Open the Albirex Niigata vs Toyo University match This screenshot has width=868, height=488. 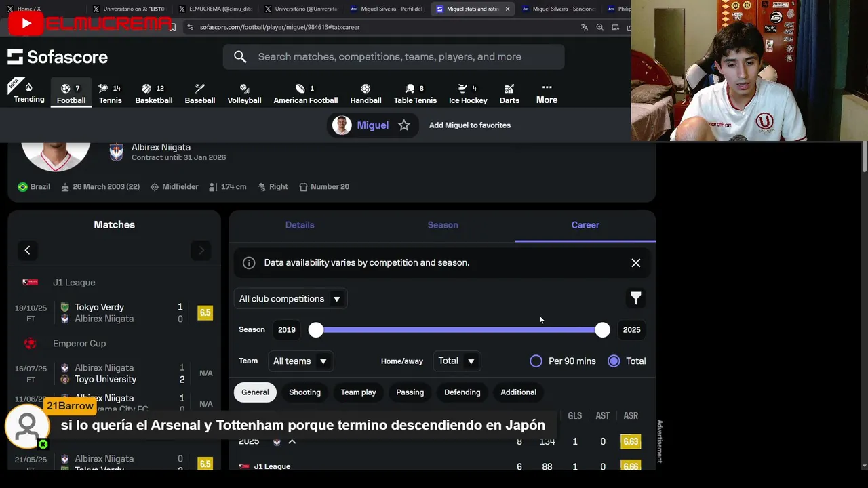pyautogui.click(x=114, y=373)
